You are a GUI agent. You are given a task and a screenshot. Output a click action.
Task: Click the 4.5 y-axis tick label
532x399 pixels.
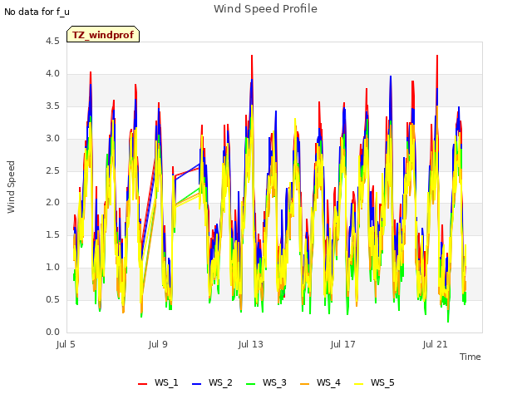click(52, 42)
